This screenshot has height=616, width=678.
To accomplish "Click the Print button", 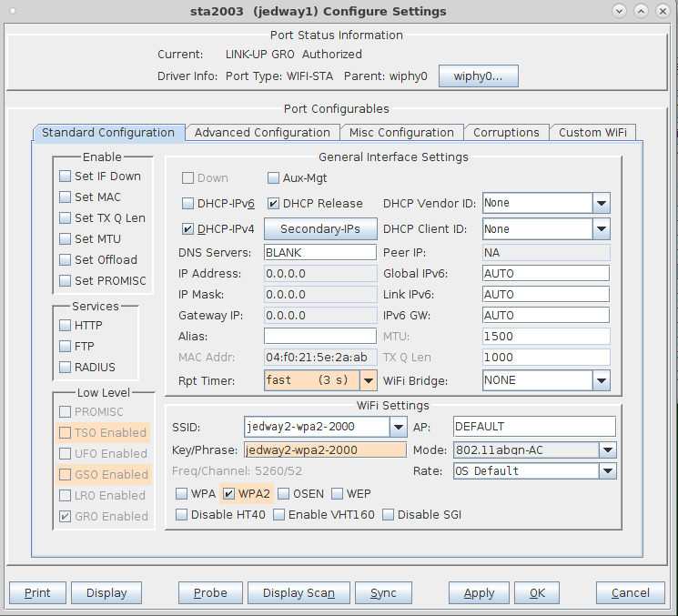I will click(37, 592).
